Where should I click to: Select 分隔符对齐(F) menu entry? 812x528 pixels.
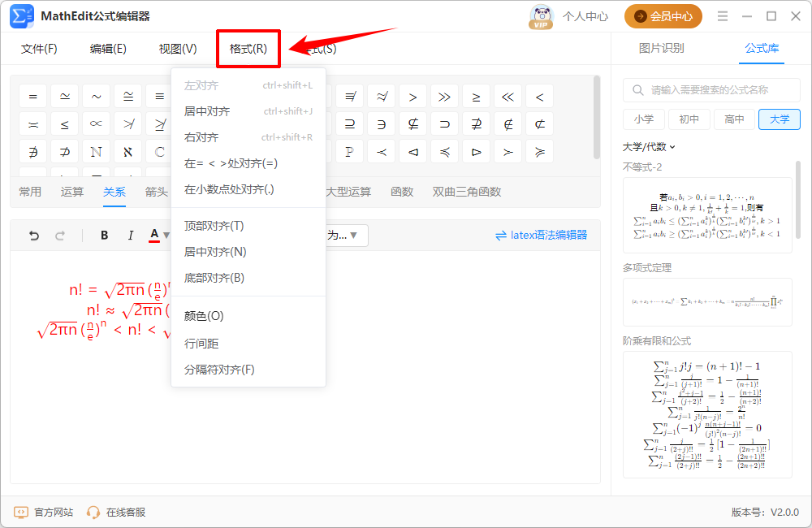click(248, 370)
